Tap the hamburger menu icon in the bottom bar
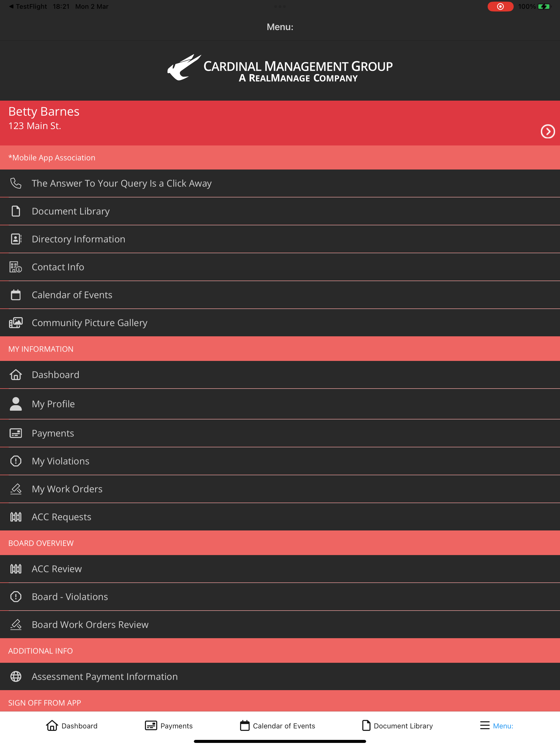Image resolution: width=560 pixels, height=747 pixels. tap(485, 725)
